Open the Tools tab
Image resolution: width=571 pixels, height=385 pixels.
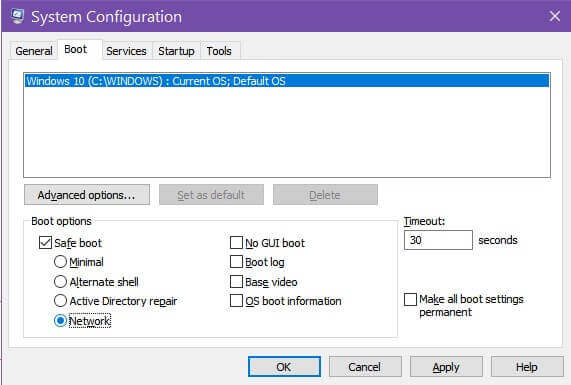point(219,51)
